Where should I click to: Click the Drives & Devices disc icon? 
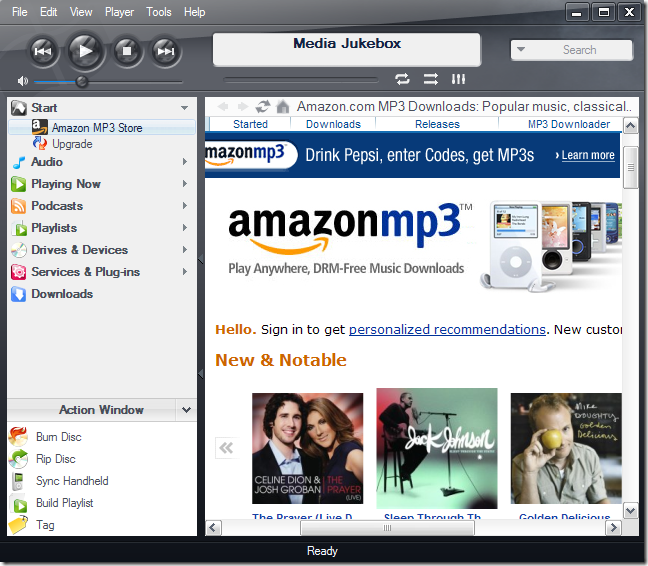pyautogui.click(x=19, y=250)
